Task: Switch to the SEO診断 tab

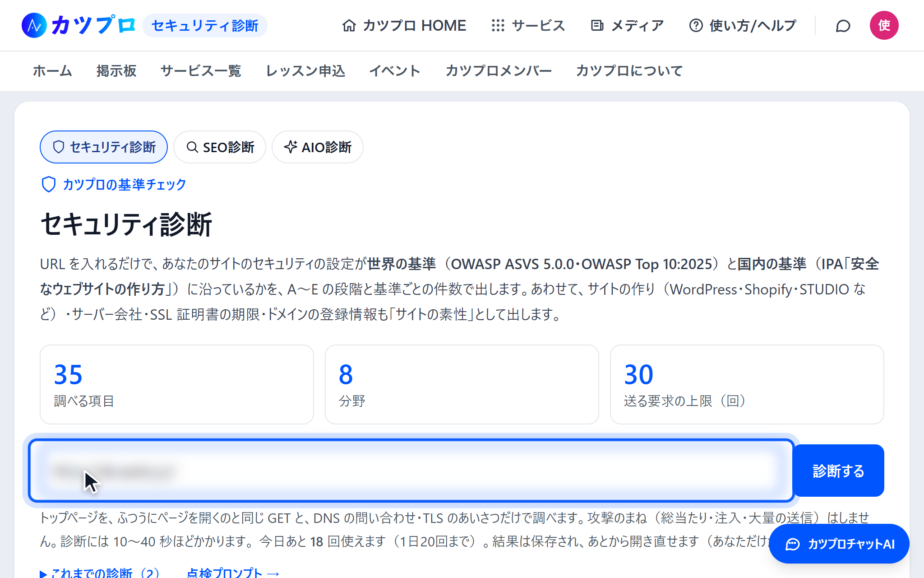Action: point(220,147)
